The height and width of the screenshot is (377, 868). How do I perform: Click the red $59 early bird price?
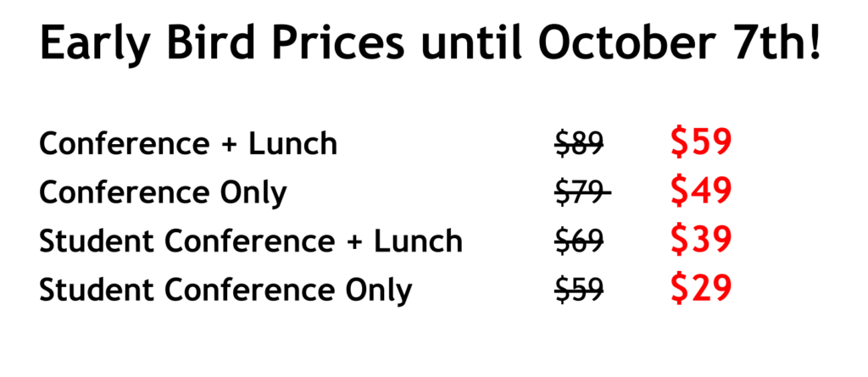click(x=701, y=143)
